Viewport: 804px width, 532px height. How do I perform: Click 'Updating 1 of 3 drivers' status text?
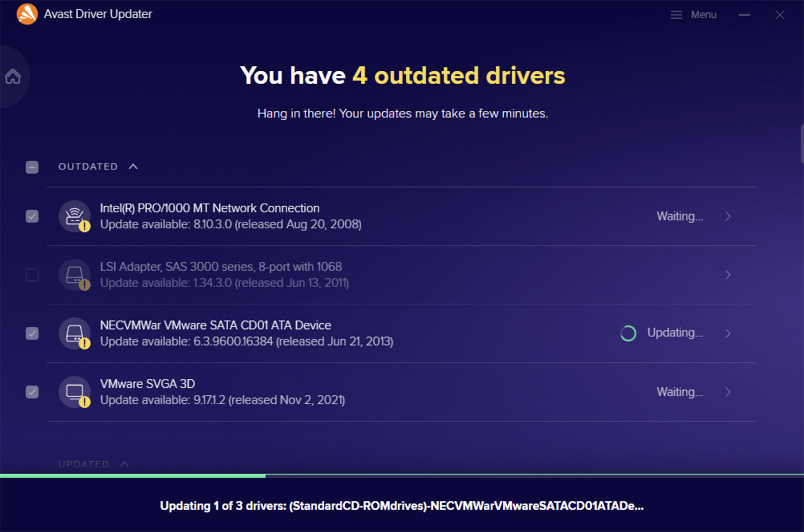[402, 506]
